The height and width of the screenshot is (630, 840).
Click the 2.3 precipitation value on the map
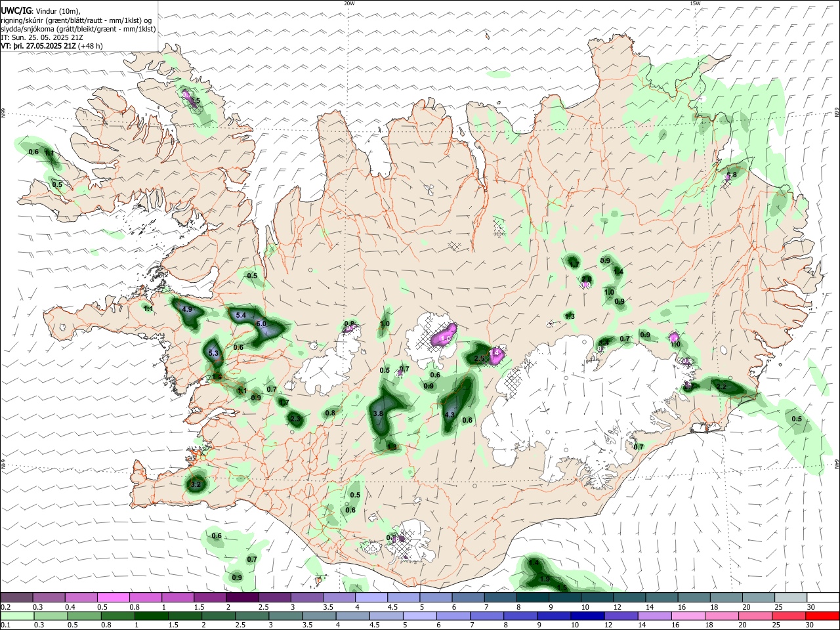[x=295, y=419]
